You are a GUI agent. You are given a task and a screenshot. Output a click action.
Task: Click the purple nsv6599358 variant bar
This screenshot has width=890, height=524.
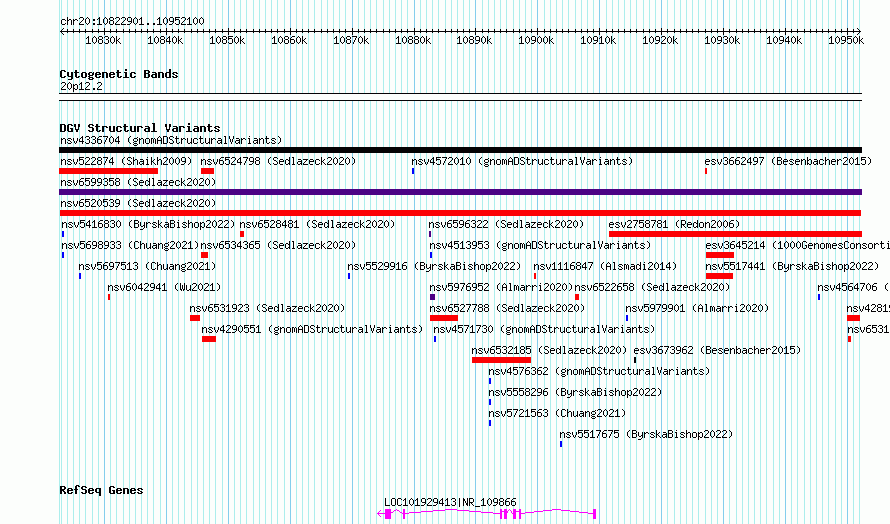(460, 192)
